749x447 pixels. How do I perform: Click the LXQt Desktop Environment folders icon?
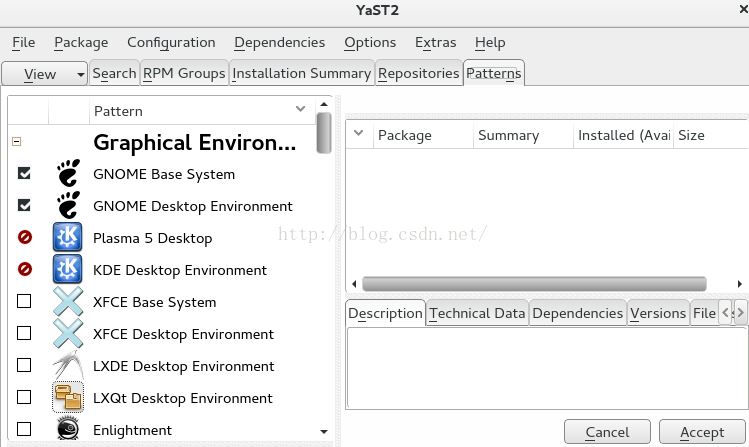point(68,397)
